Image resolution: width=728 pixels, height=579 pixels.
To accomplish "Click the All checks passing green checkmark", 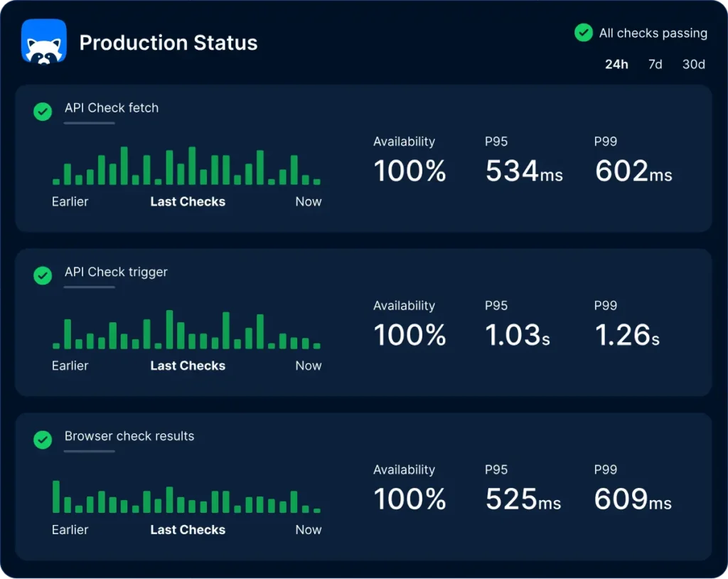I will [583, 33].
